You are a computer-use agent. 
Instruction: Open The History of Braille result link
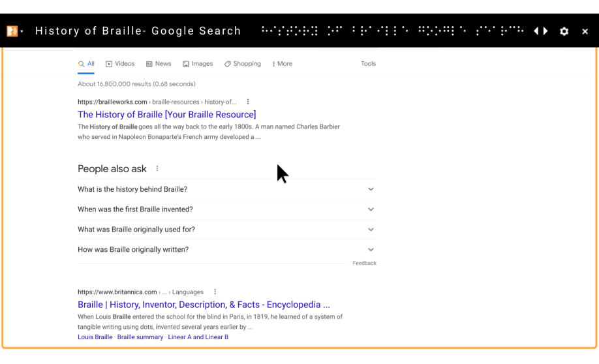[x=167, y=115]
